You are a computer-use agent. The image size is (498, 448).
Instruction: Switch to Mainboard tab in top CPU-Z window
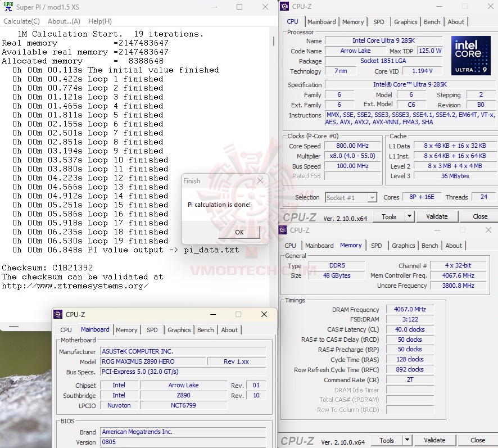pos(322,22)
